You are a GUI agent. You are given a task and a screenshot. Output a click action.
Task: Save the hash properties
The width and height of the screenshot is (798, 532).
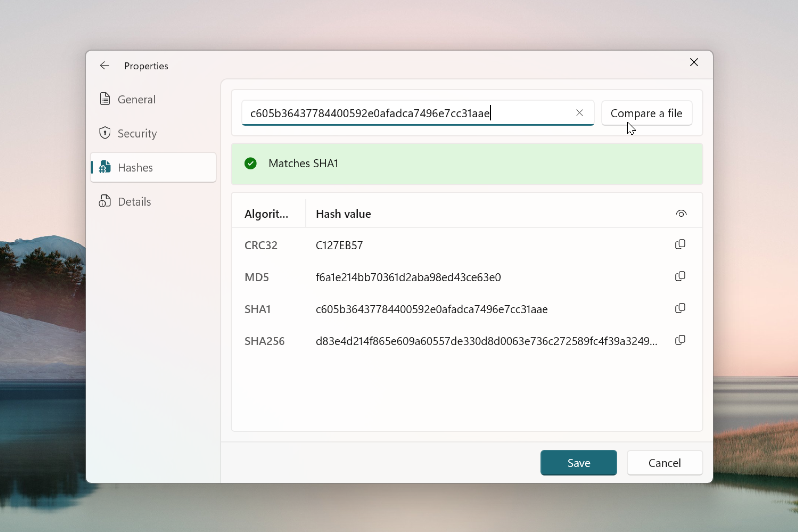[x=579, y=463]
